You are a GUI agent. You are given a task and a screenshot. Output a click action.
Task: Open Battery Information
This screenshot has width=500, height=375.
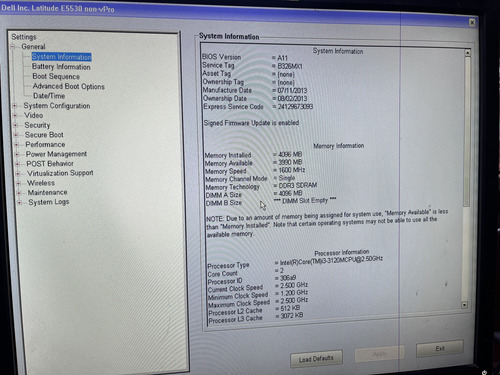click(x=61, y=67)
